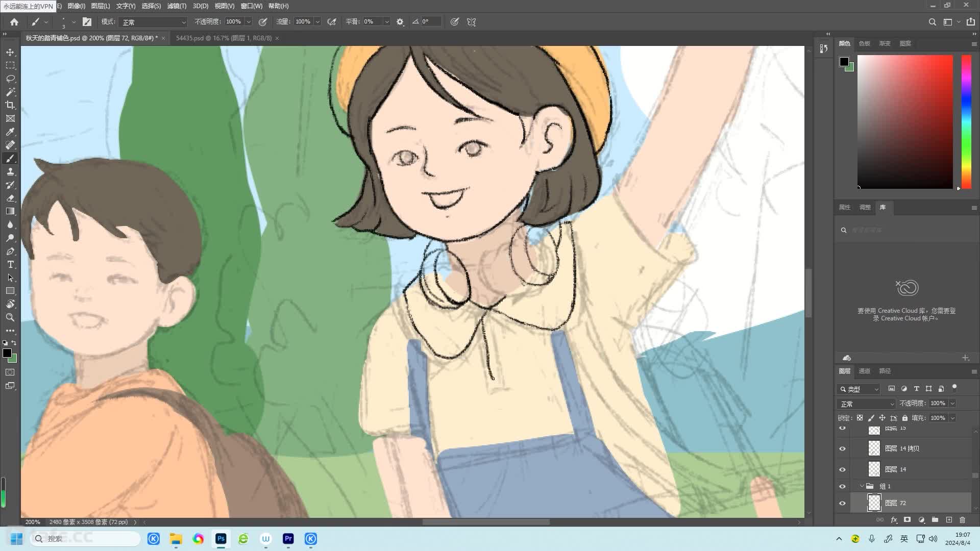Select the Pen tool
The image size is (980, 551).
[10, 251]
